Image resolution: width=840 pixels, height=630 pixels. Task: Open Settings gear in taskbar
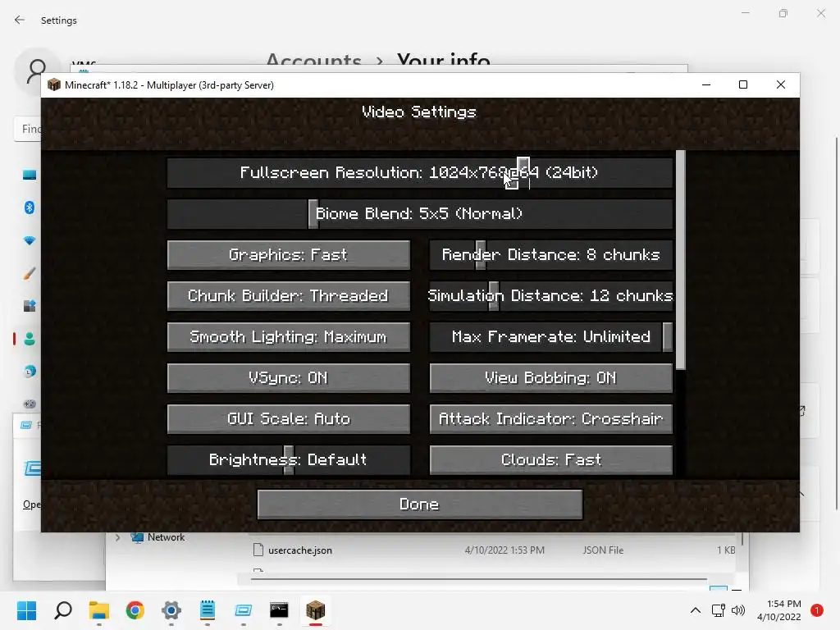(171, 610)
